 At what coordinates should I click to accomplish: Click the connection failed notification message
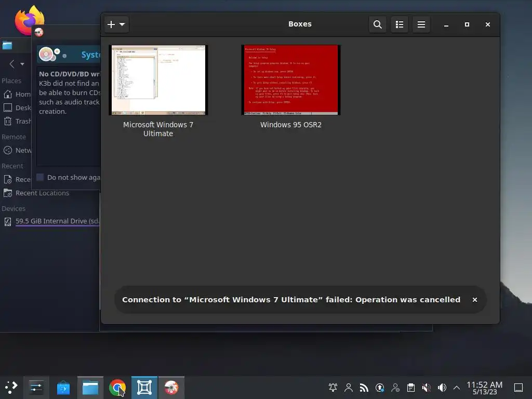[x=291, y=300]
